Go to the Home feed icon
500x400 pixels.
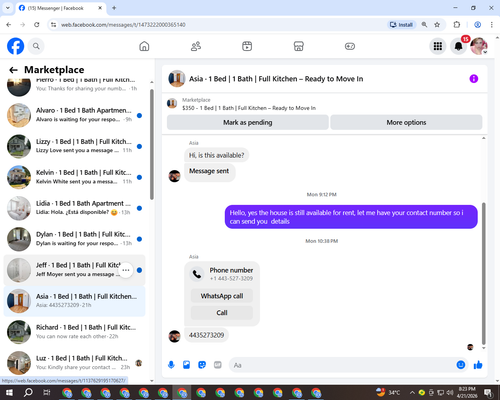[144, 46]
